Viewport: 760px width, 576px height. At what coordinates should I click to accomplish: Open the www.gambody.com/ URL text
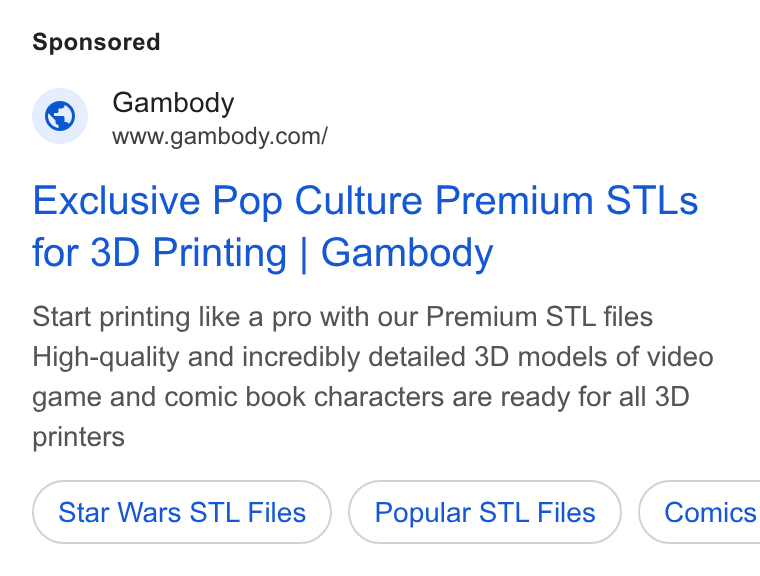click(x=220, y=136)
